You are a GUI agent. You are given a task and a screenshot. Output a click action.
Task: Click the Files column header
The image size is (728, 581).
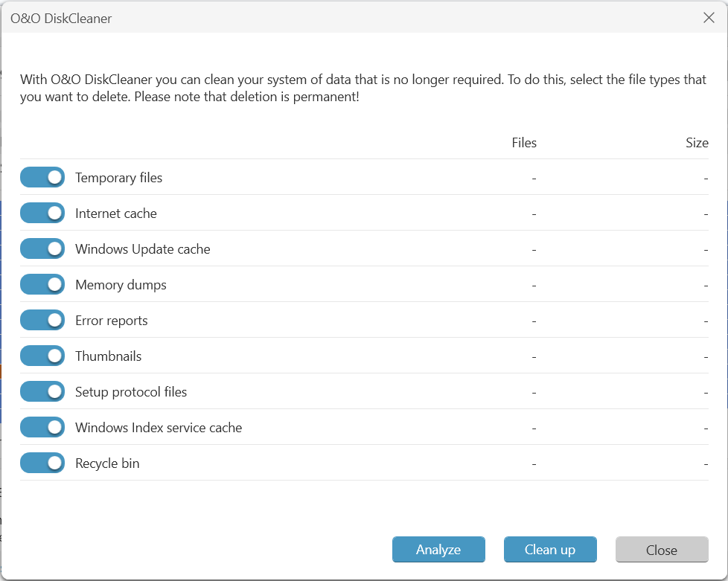pyautogui.click(x=524, y=143)
